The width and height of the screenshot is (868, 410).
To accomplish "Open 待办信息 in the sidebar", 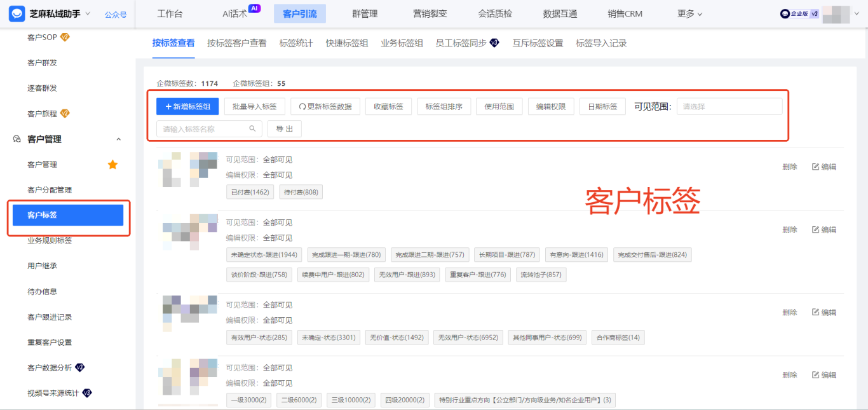I will point(42,292).
